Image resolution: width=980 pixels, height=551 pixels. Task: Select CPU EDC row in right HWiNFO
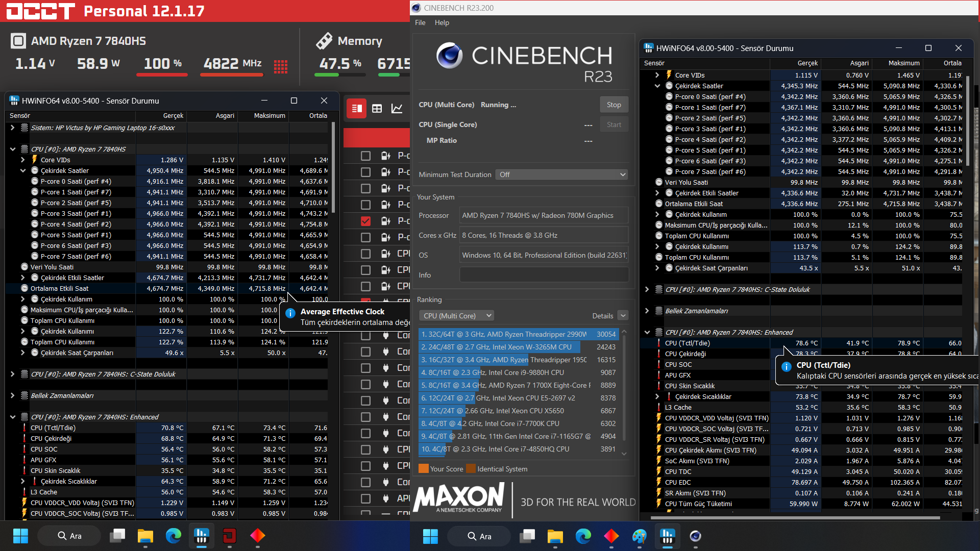tap(801, 482)
